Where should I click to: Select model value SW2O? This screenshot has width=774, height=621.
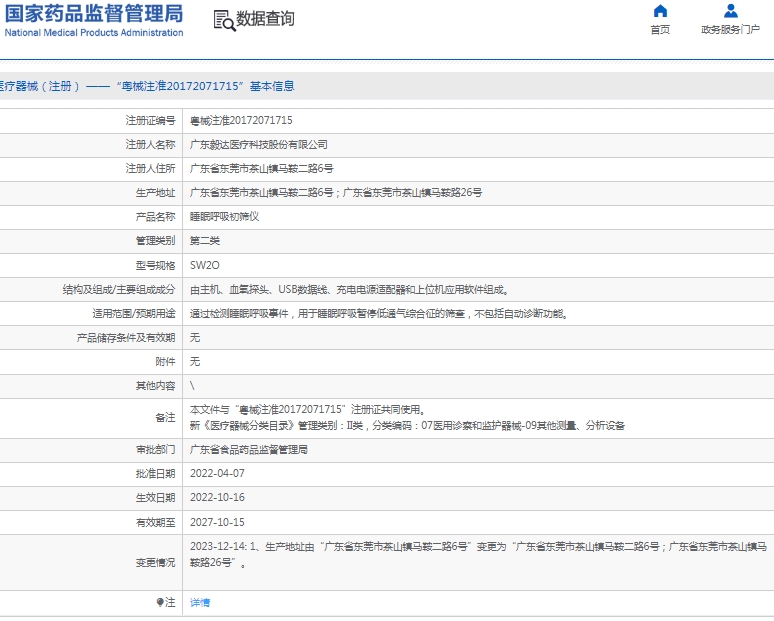pos(205,265)
